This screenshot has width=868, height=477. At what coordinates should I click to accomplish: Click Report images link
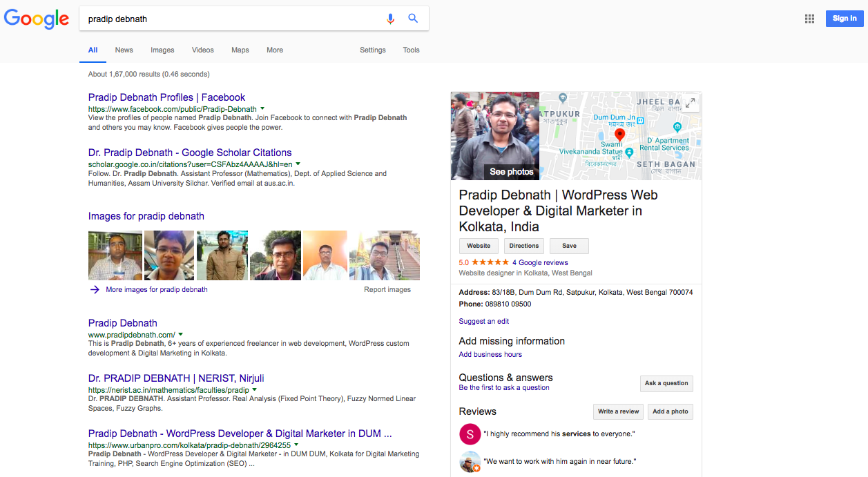pos(387,289)
